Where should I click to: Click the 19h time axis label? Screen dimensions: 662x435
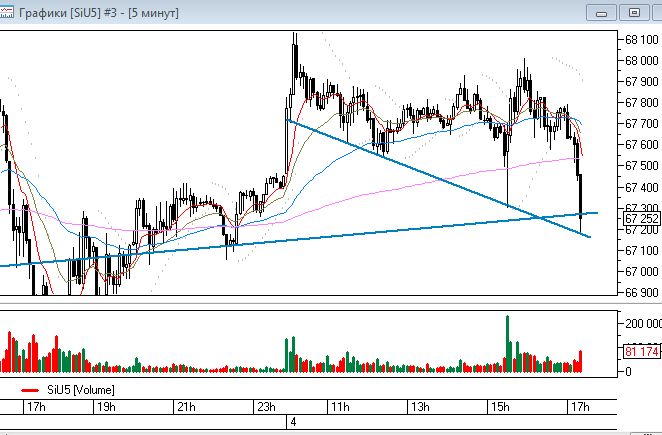click(x=106, y=407)
